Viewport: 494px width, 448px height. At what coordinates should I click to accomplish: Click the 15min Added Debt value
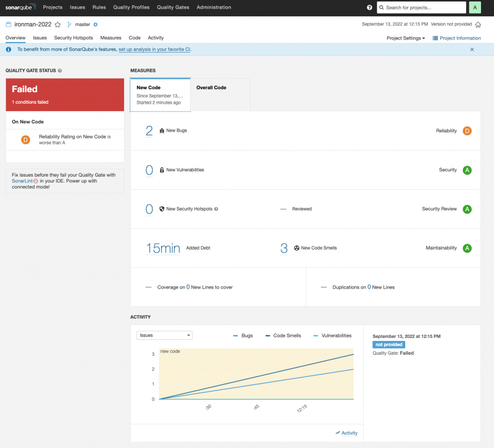coord(163,248)
